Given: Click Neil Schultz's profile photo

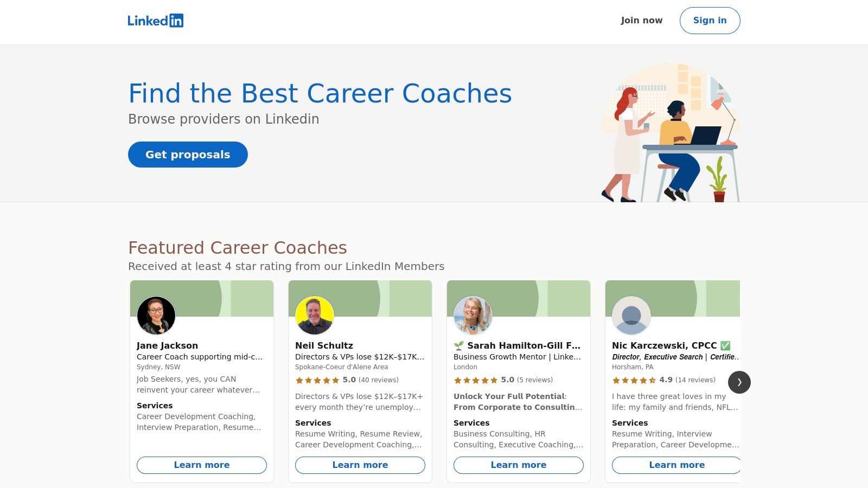Looking at the screenshot, I should click(x=315, y=316).
